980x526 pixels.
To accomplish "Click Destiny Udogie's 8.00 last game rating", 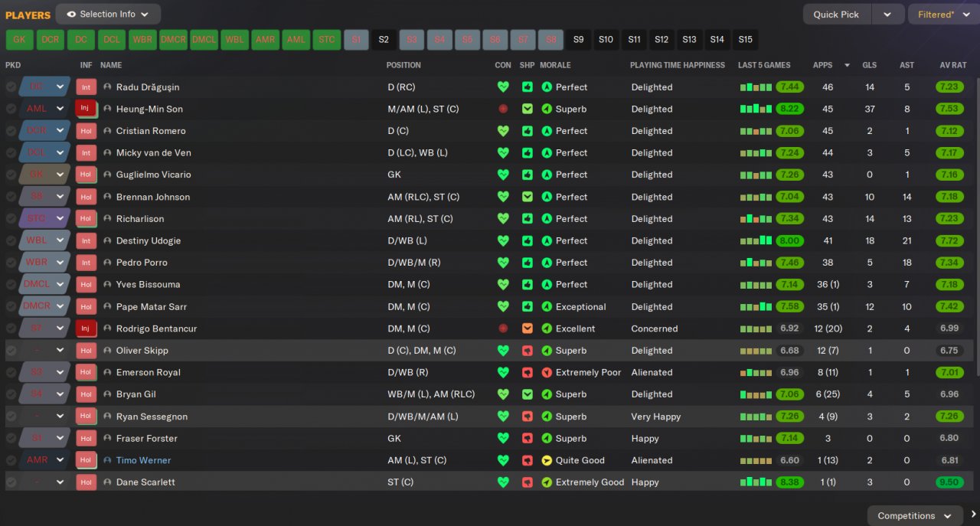I will [789, 240].
